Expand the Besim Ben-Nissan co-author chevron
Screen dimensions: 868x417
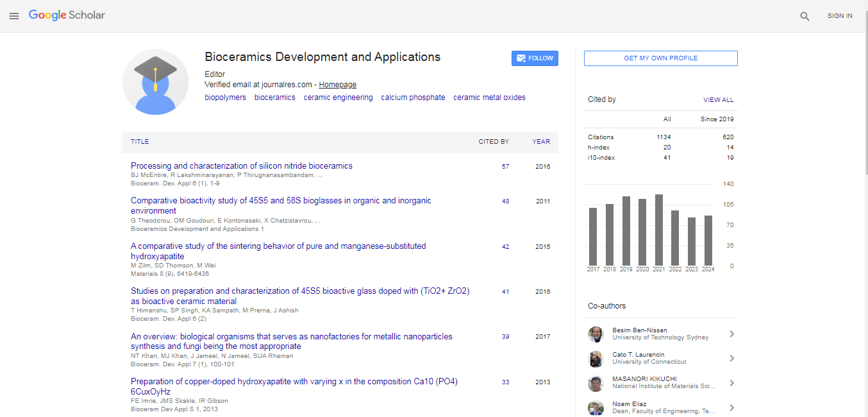tap(731, 334)
